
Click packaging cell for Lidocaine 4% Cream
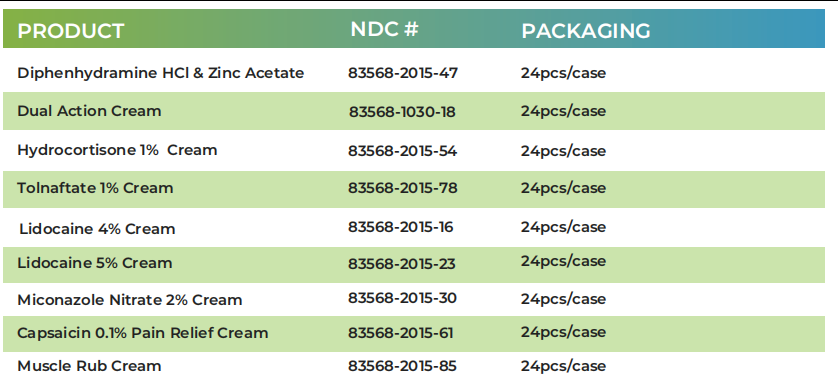(x=563, y=227)
